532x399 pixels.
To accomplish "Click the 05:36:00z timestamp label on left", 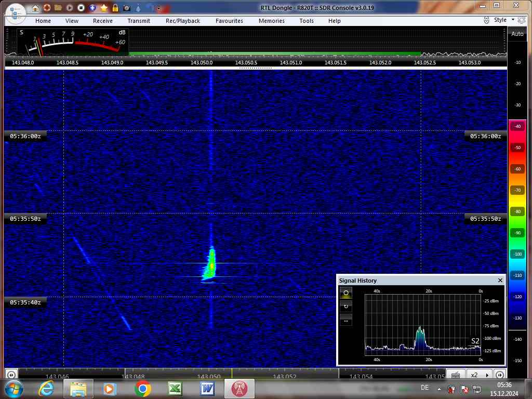I will (x=25, y=136).
